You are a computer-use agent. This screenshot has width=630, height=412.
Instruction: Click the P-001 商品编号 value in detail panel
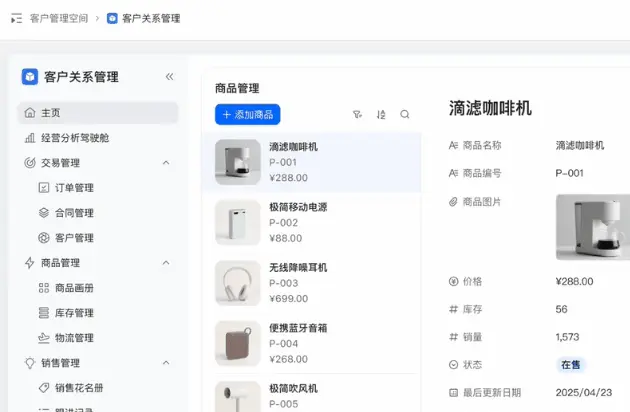[569, 173]
